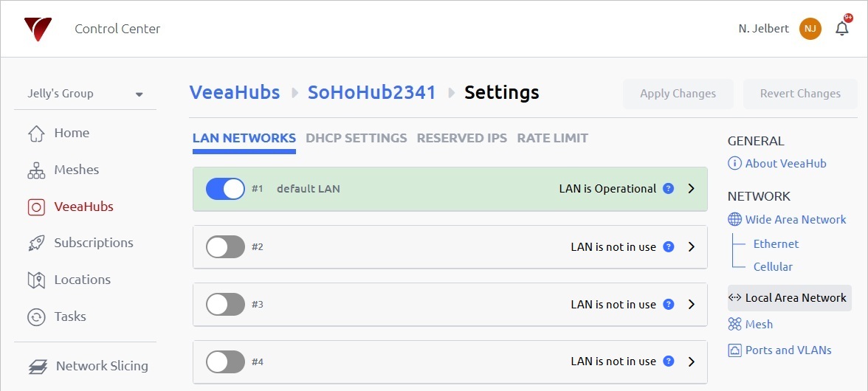
Task: Open Mesh settings link
Action: [759, 324]
